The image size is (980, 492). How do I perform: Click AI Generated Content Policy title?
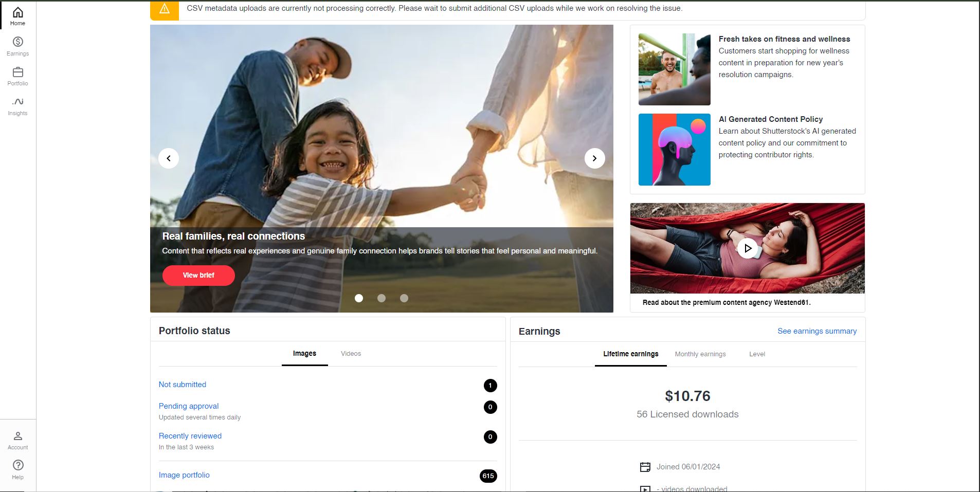771,119
